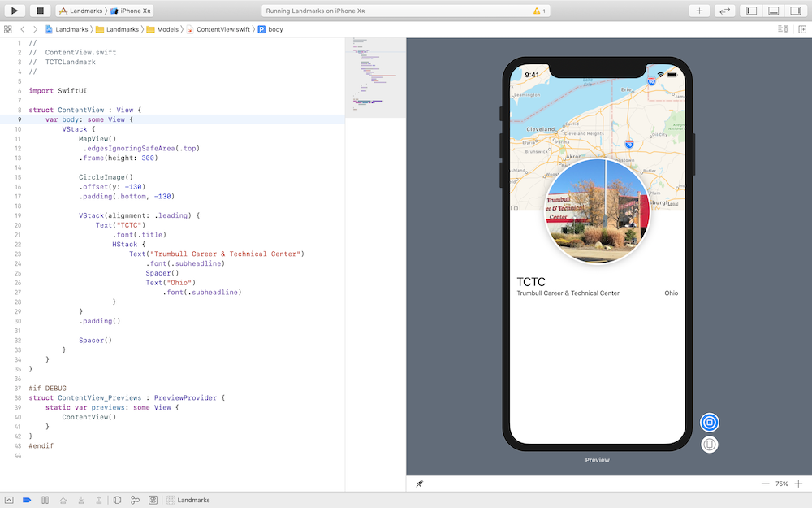Open Models folder breadcrumb
The width and height of the screenshot is (812, 508).
tap(162, 29)
